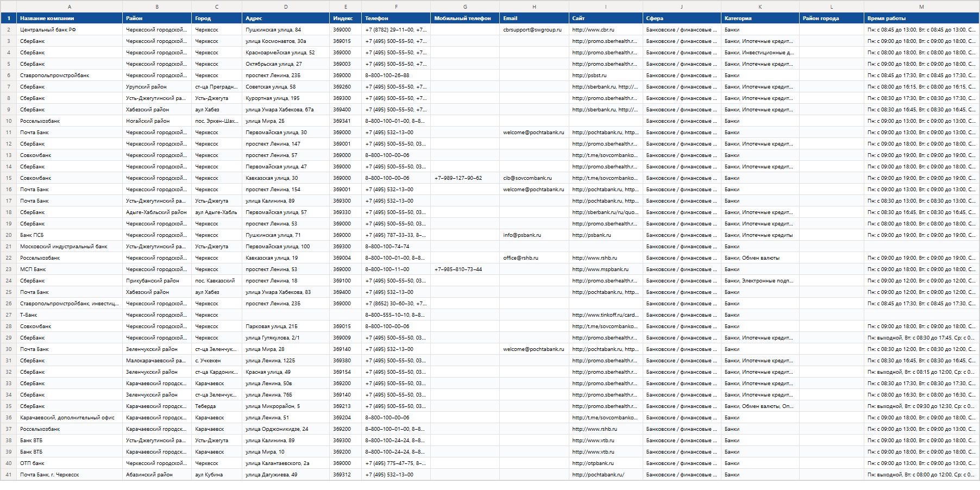The width and height of the screenshot is (980, 490).
Task: Select address 'улица Дагужиева, 49'
Action: point(286,475)
